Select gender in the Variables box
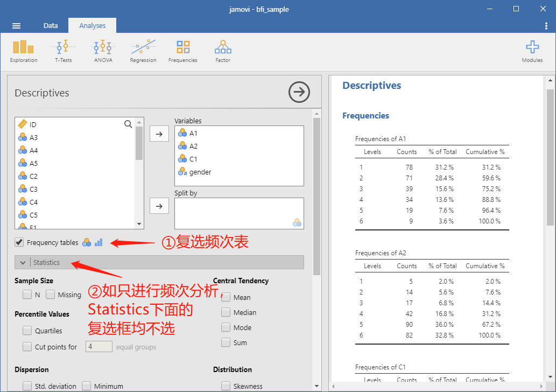This screenshot has width=556, height=392. (239, 172)
